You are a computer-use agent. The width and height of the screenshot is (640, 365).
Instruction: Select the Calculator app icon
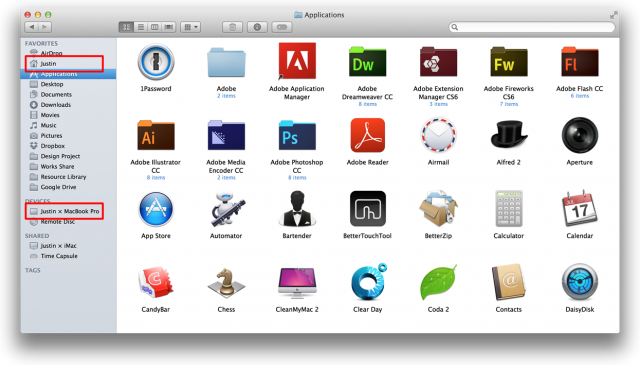point(509,208)
